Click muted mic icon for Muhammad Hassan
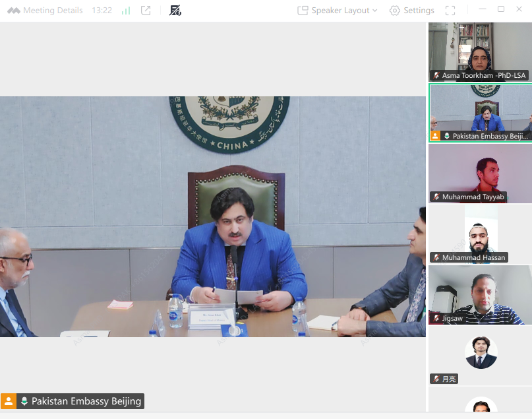 [436, 257]
